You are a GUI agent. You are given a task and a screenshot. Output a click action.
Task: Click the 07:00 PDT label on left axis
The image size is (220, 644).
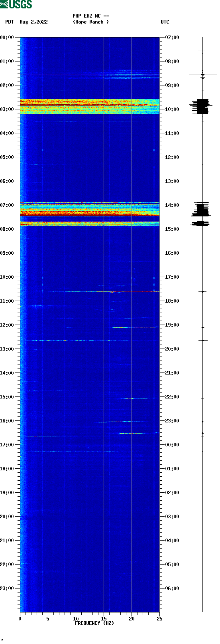7,205
